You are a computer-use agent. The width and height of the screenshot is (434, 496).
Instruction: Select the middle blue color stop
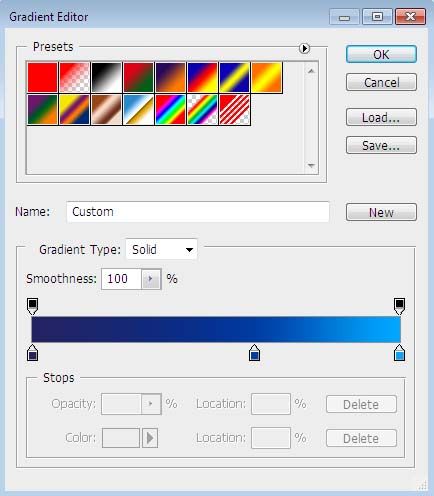coord(254,353)
